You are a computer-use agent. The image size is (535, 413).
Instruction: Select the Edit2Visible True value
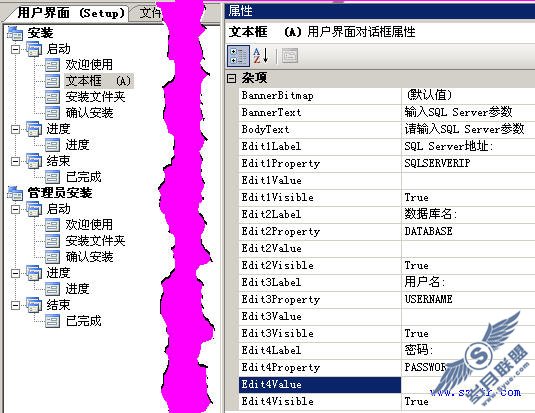(416, 266)
